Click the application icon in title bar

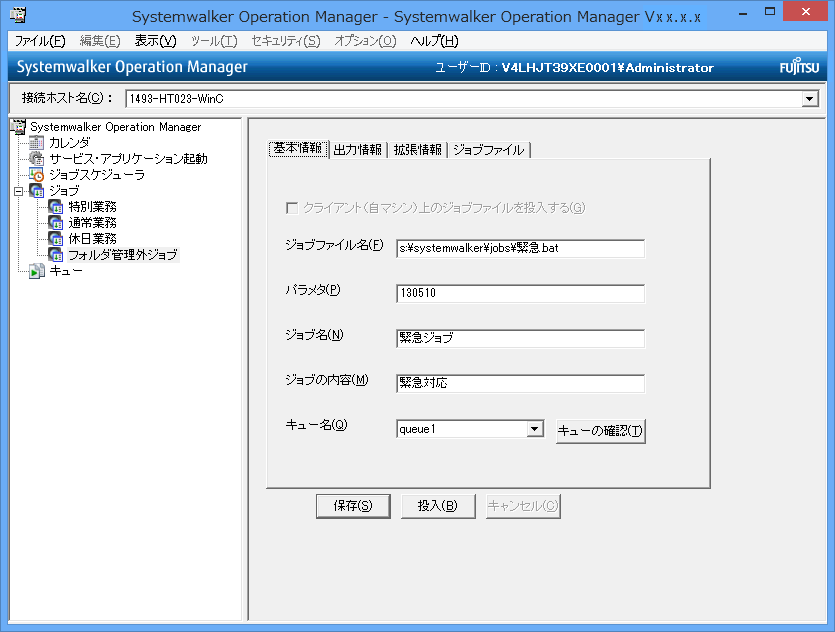18,14
